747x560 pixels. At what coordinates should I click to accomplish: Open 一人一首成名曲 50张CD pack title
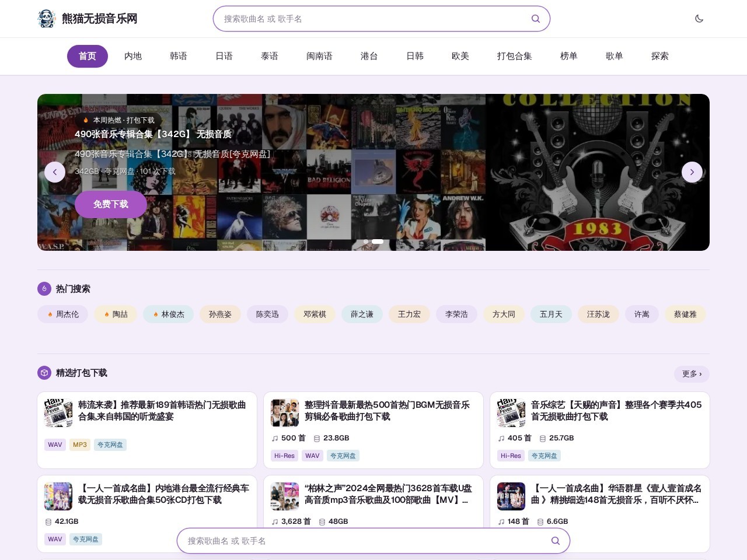pyautogui.click(x=163, y=494)
